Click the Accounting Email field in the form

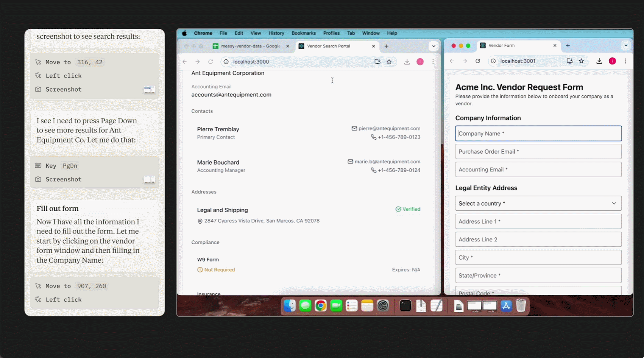538,170
